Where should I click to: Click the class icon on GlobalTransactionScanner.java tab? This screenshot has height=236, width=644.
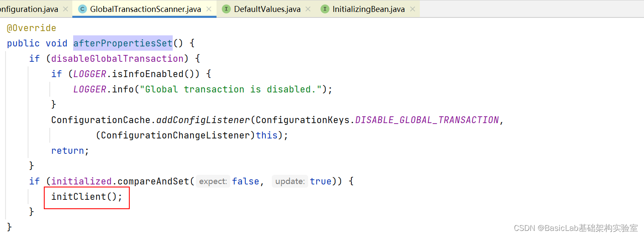(x=83, y=9)
